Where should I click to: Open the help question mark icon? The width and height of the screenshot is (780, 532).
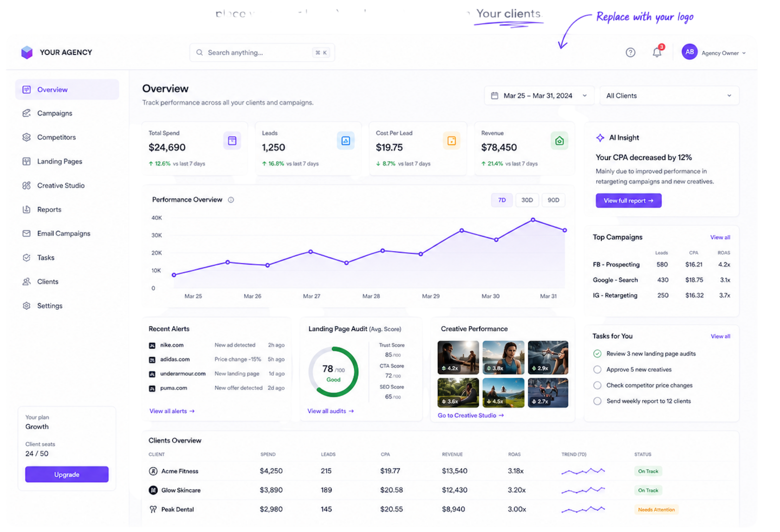(630, 52)
